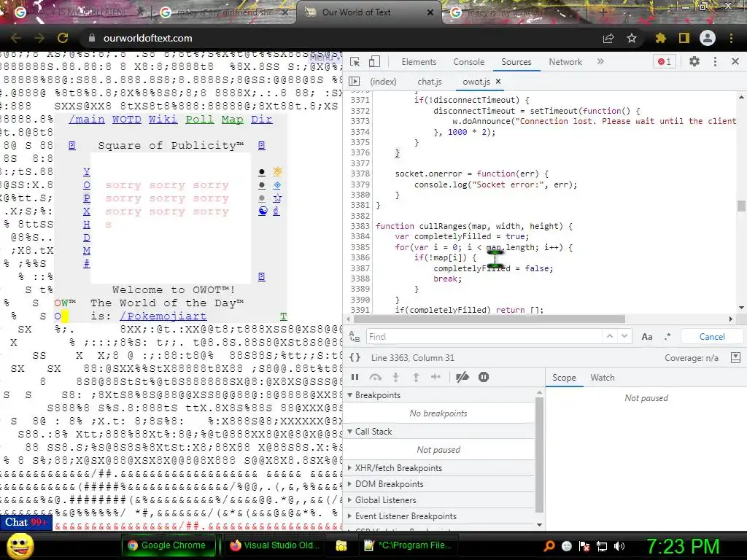This screenshot has height=560, width=747.
Task: Cancel the find bar
Action: pyautogui.click(x=712, y=337)
